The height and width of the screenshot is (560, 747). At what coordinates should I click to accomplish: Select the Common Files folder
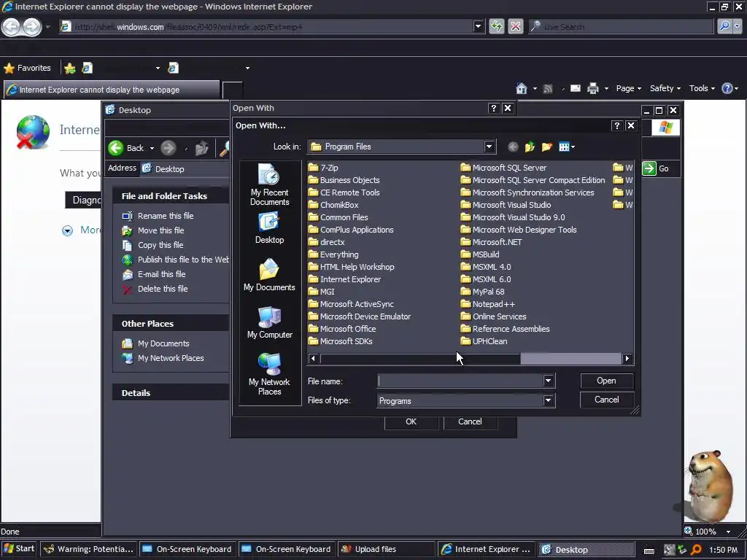tap(338, 217)
